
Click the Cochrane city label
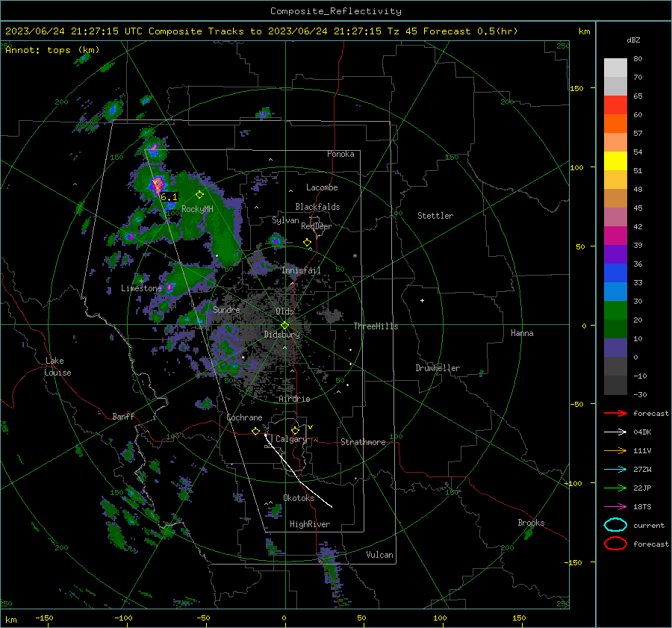244,417
